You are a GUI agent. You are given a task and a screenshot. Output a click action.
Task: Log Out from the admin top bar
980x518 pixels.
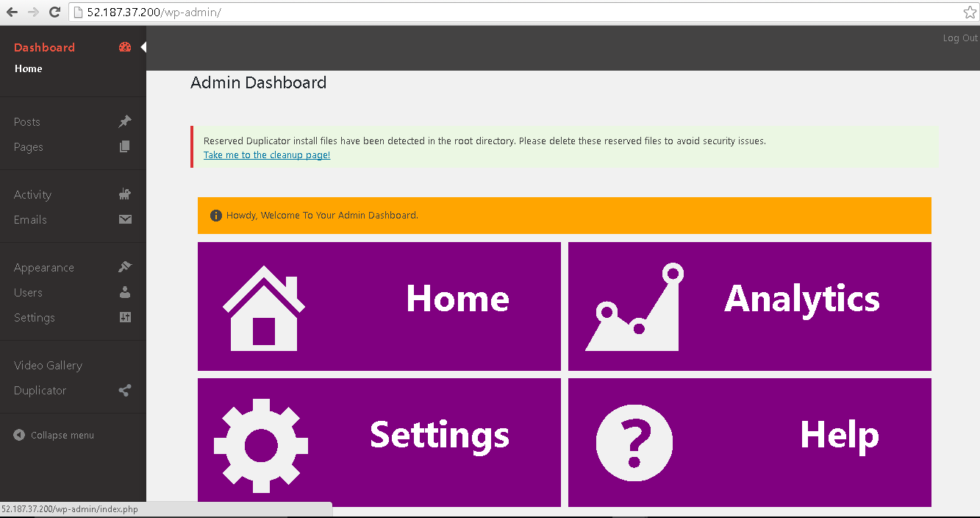[959, 38]
